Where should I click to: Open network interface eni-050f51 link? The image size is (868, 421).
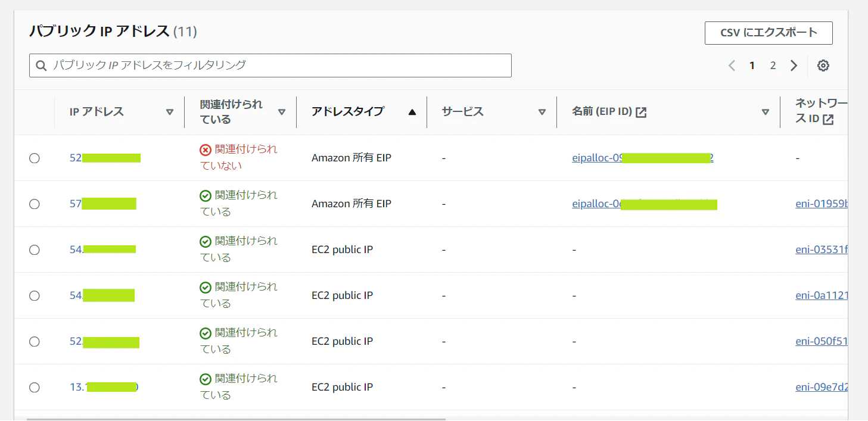pyautogui.click(x=822, y=341)
